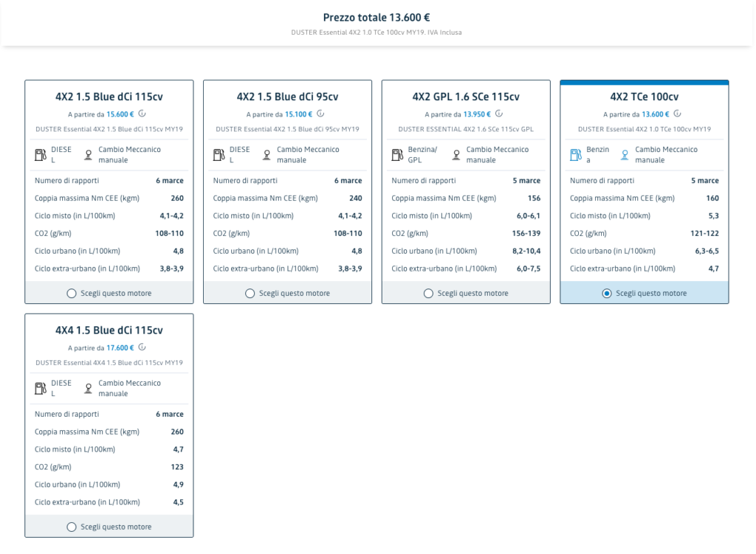Screen dimensions: 756x554
Task: Open the 13.600 € price link in TCe card
Action: pos(656,114)
